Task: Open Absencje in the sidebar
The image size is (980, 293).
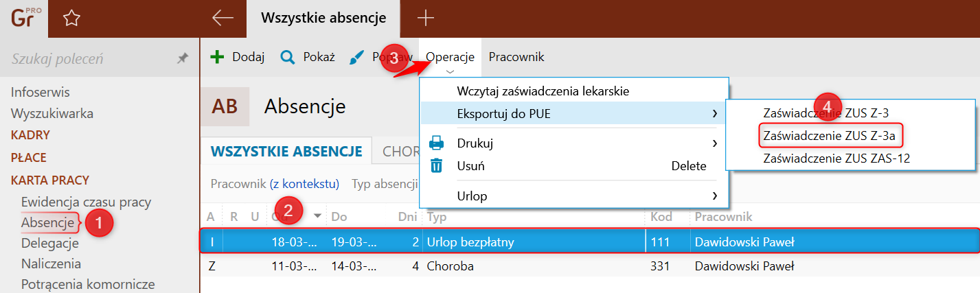Action: coord(47,222)
